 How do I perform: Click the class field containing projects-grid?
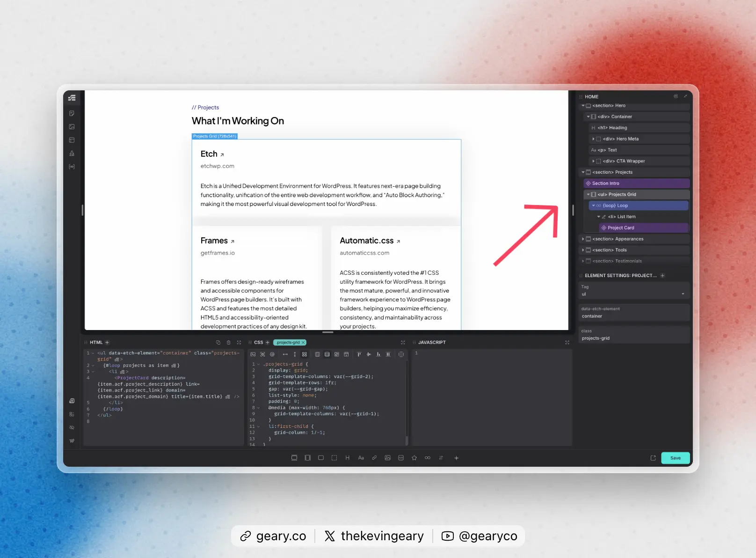[634, 338]
